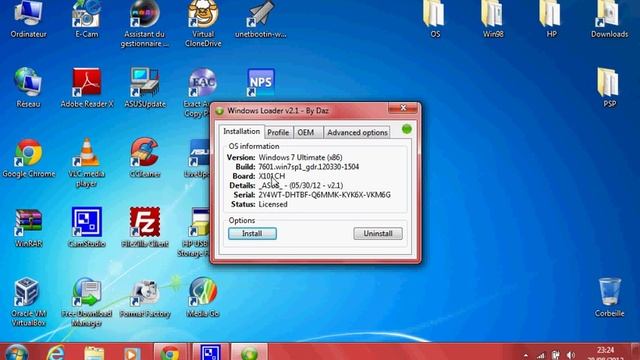Screen dimensions: 640x360
Task: Launch Virtual CloneDrive shortcut
Action: click(203, 24)
